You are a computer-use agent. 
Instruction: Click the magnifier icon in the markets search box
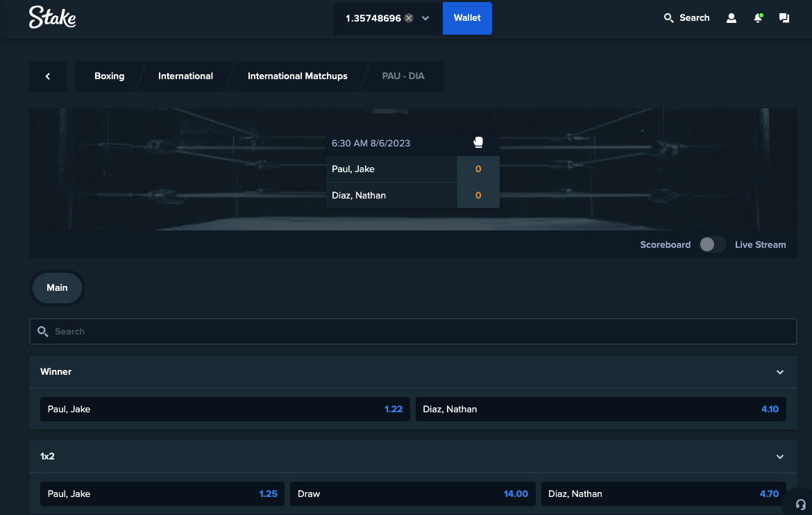(43, 332)
